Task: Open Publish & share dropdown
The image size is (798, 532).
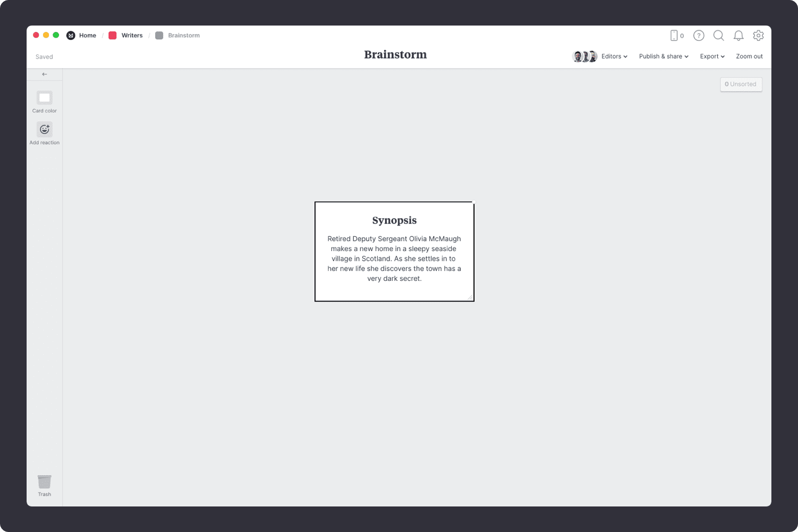Action: 663,56
